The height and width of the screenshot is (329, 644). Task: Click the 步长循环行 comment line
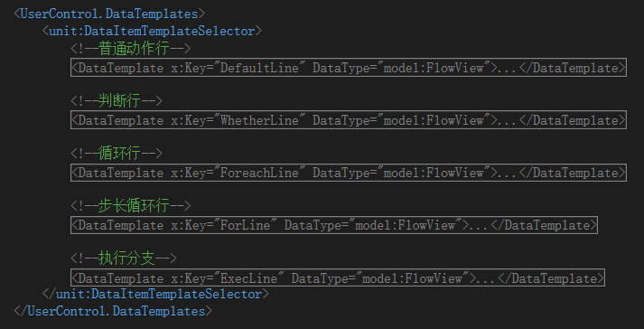click(131, 206)
